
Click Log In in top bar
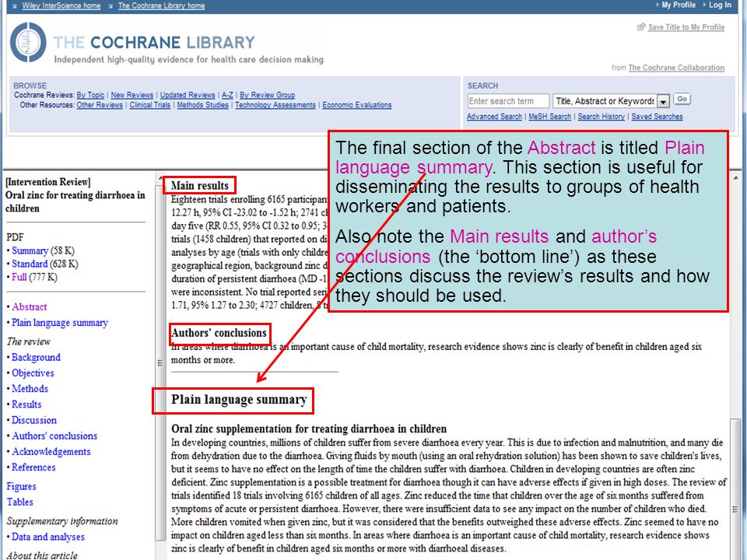(x=719, y=5)
